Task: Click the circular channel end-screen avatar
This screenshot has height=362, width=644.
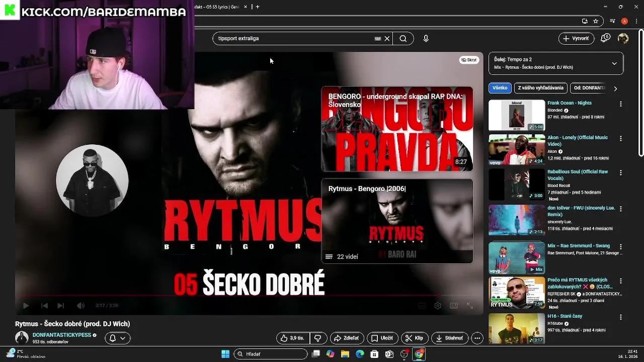Action: pyautogui.click(x=92, y=180)
